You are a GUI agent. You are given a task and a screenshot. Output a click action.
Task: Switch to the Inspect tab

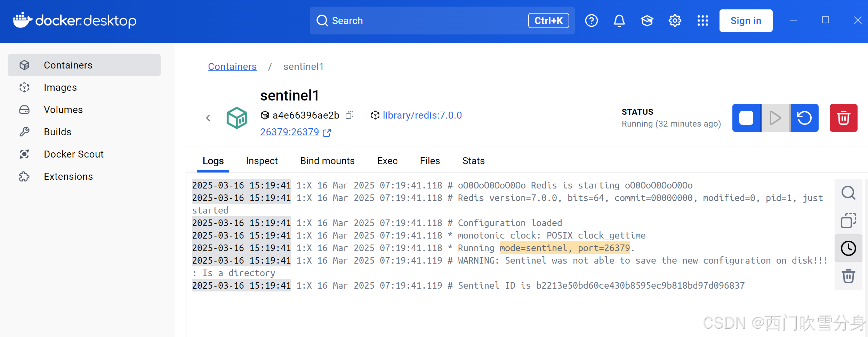pos(262,161)
